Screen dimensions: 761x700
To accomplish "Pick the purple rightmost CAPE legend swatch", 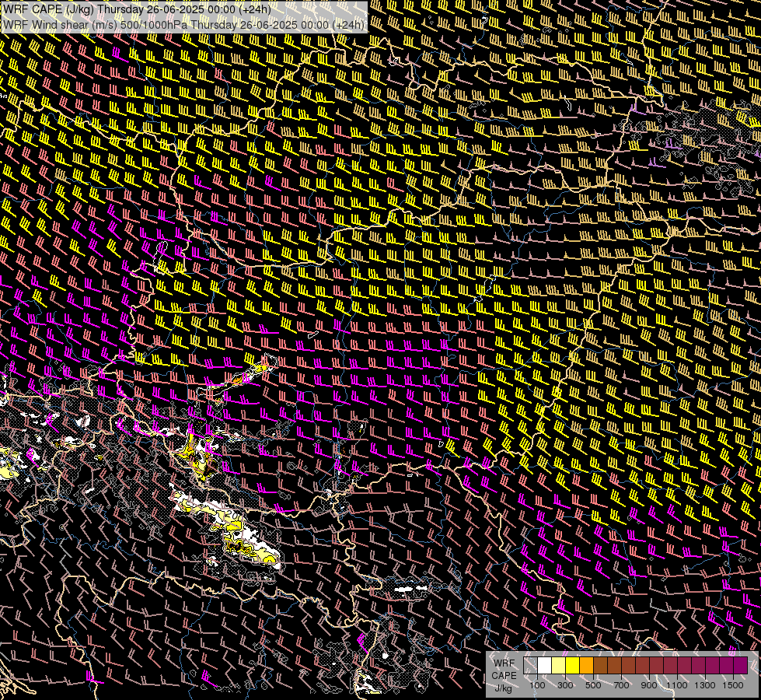I will [x=741, y=665].
